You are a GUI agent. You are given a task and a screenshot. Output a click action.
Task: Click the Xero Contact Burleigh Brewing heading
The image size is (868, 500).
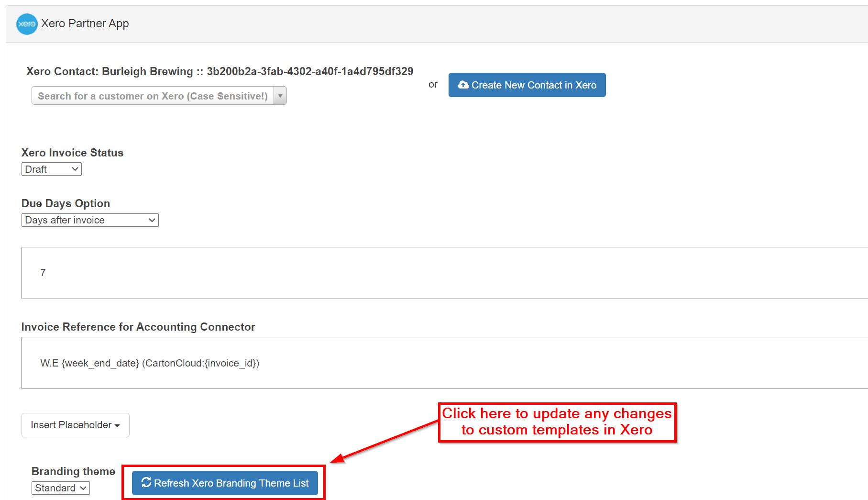click(220, 71)
